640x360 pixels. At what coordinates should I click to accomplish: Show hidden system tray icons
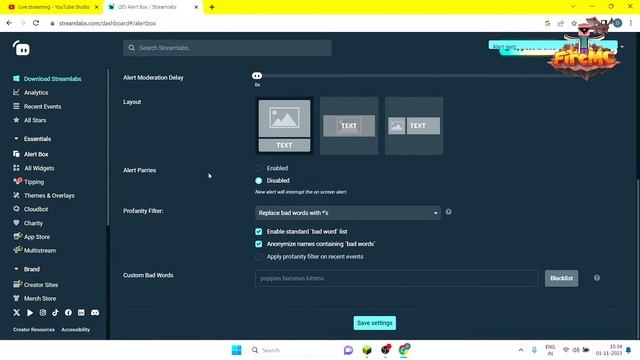pos(521,350)
